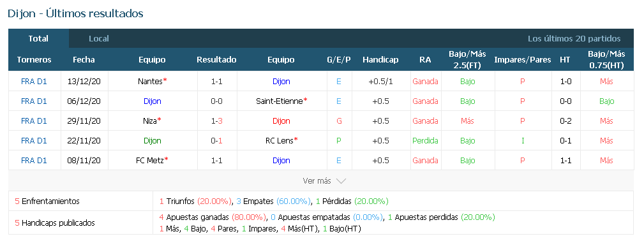This screenshot has height=241, width=644.
Task: Click the Los últimos 20 partidos label
Action: tap(574, 39)
